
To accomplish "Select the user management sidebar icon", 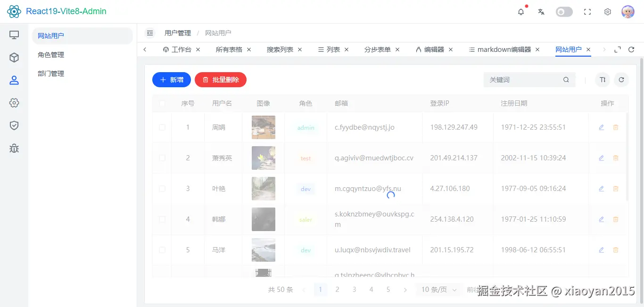I will pos(14,80).
